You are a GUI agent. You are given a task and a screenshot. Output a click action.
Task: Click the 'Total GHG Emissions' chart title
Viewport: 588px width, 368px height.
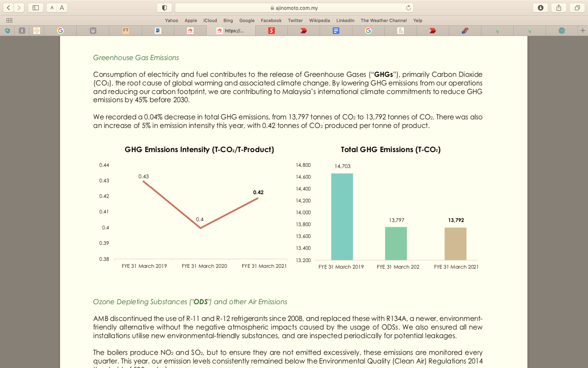coord(391,150)
